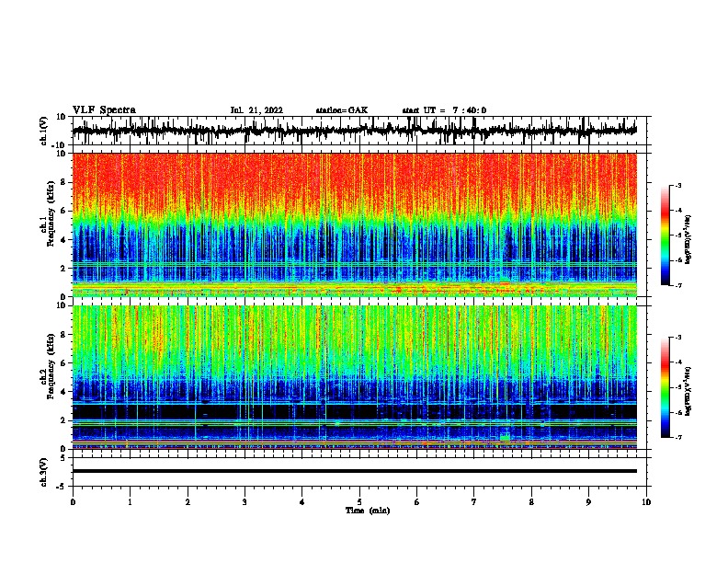728x563 pixels.
Task: Click the ch.1 spectrogram plot area
Action: coord(354,224)
